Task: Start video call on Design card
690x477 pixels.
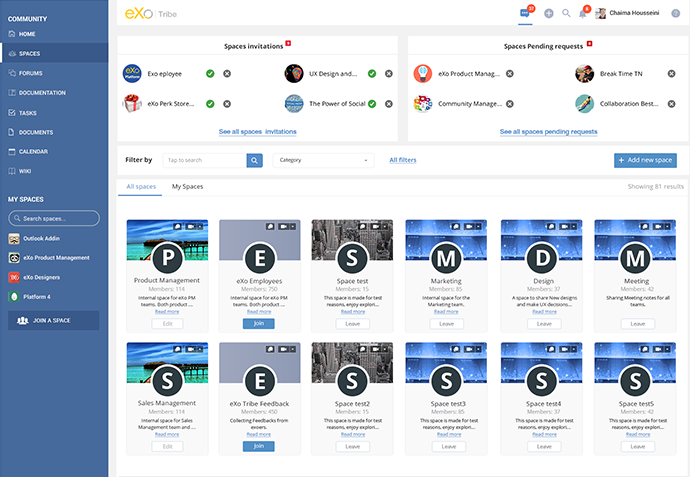Action: point(564,226)
